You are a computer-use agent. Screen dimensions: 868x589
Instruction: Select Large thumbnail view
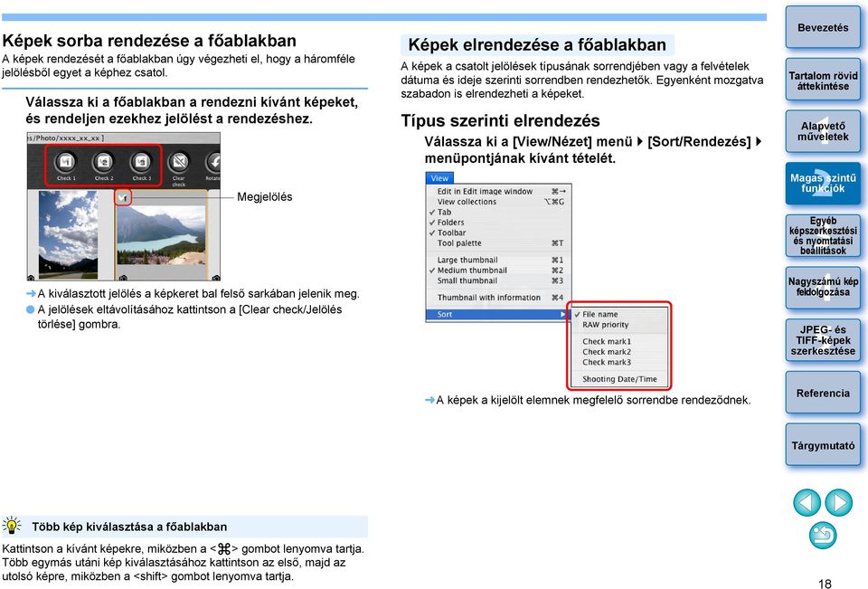point(498,260)
